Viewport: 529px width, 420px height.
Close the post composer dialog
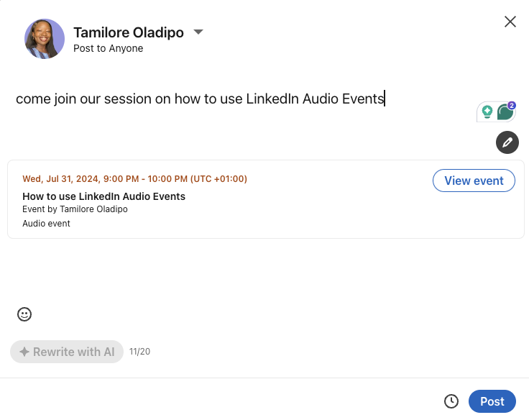coord(510,22)
